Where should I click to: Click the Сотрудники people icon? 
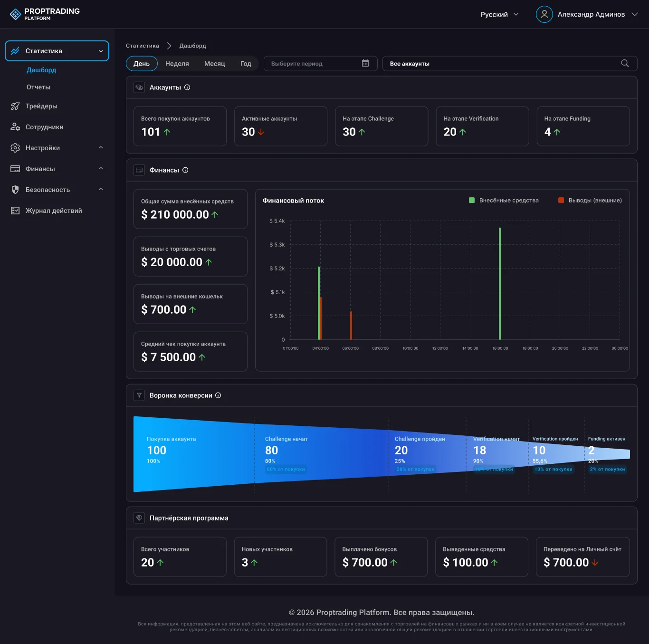click(15, 127)
